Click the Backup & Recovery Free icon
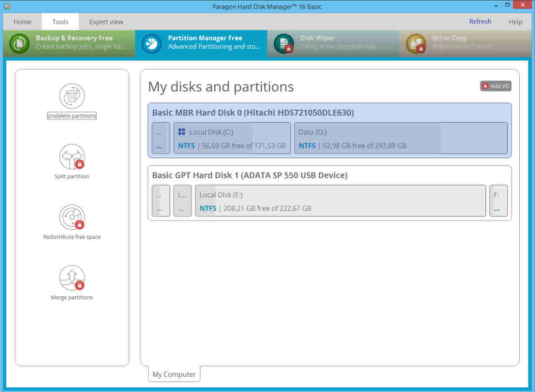The image size is (535, 392). coord(19,44)
